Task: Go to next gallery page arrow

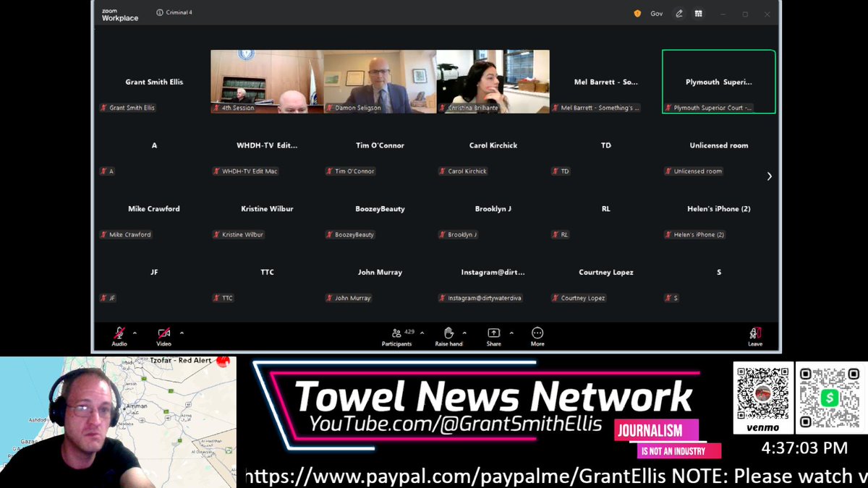Action: tap(769, 176)
